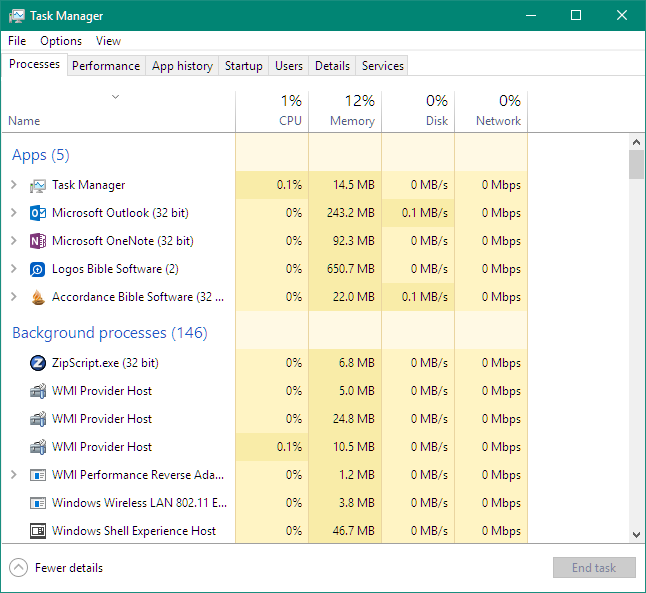Viewport: 646px width, 593px height.
Task: Click the 650.7 MB memory value
Action: tap(351, 269)
